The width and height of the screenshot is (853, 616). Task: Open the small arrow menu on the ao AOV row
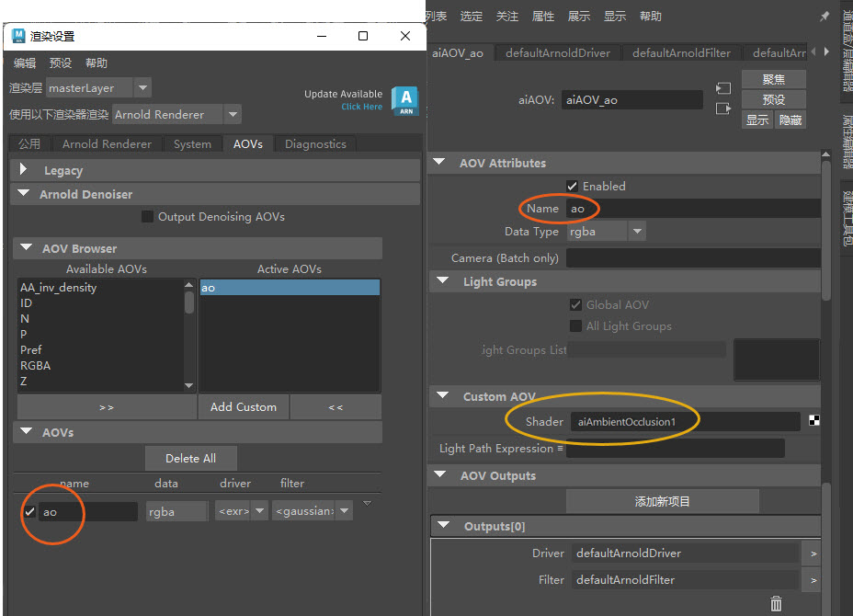pos(367,503)
